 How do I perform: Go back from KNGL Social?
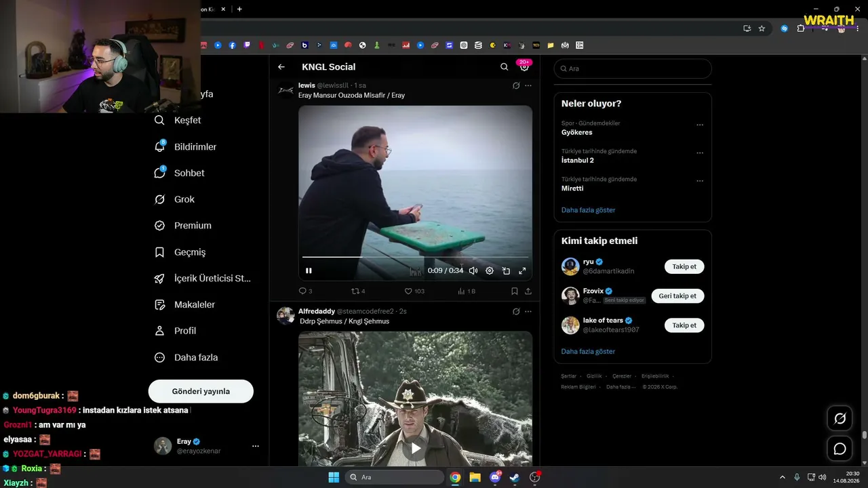281,67
